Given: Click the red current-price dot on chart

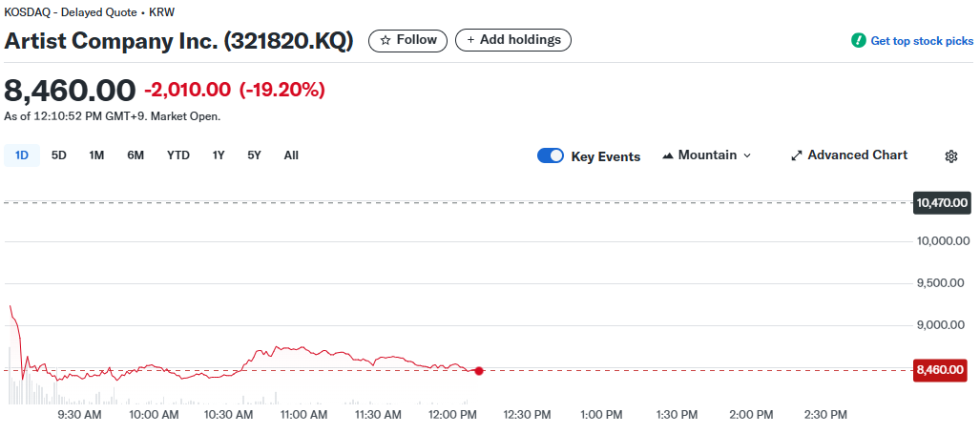Looking at the screenshot, I should [x=479, y=370].
